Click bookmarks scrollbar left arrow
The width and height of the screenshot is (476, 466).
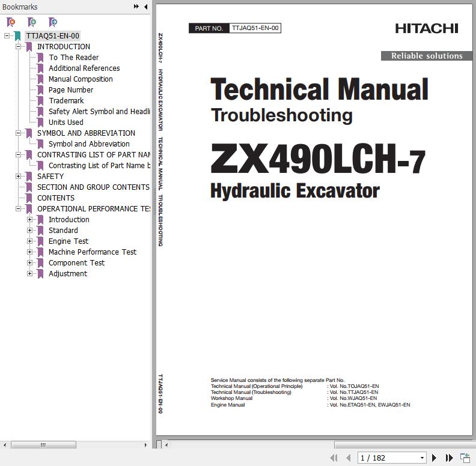(5, 445)
